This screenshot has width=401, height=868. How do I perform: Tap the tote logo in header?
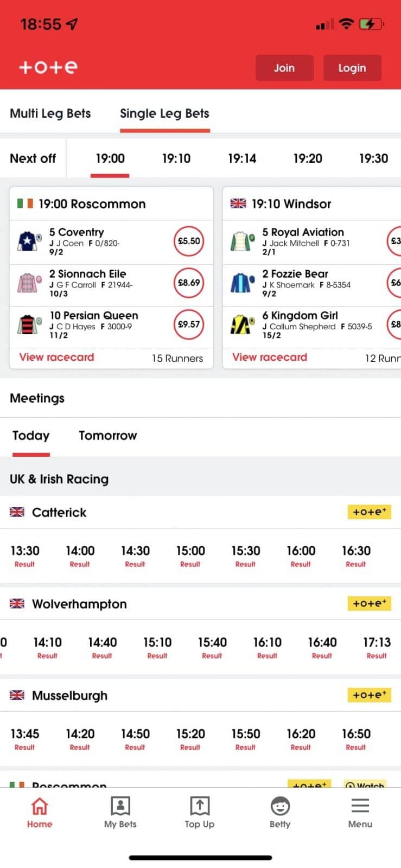tap(48, 67)
